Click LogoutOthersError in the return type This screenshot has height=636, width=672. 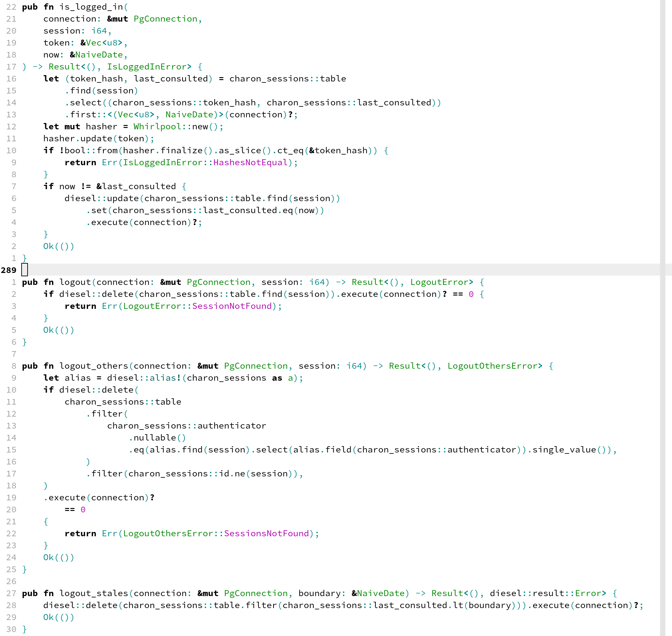click(x=493, y=366)
